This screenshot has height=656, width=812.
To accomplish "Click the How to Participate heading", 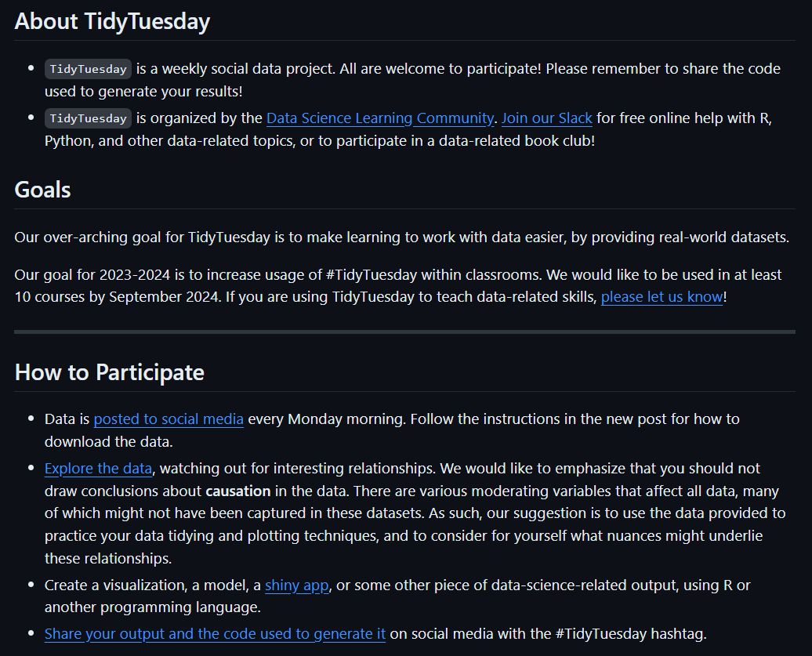I will pos(109,372).
